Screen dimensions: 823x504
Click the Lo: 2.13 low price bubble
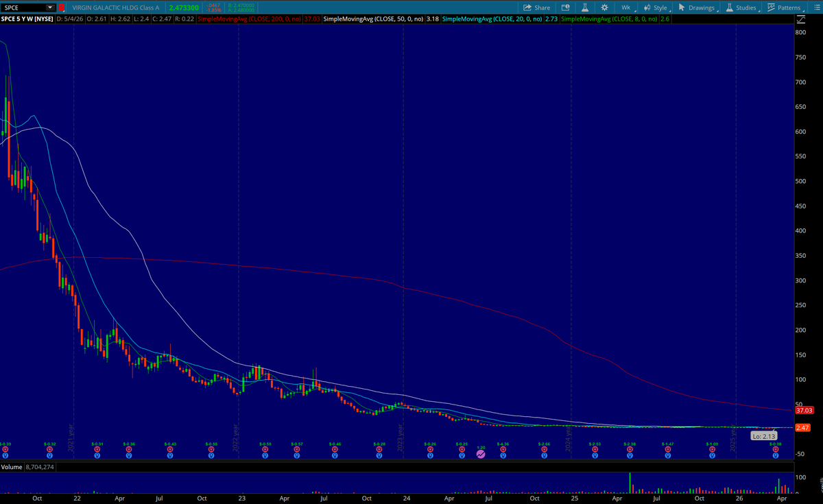pyautogui.click(x=763, y=435)
